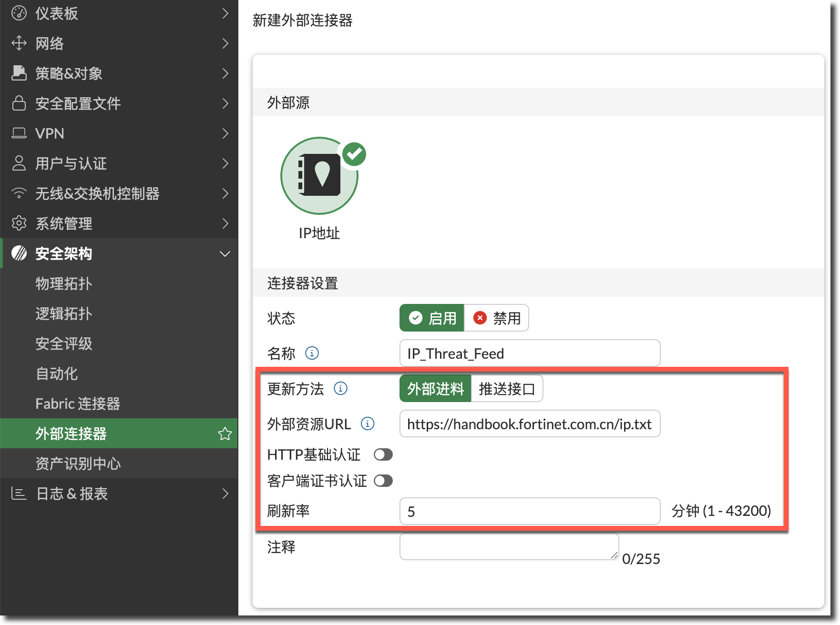Choose the 推送接口 update method
Screen dimensions: 840x625
point(506,389)
